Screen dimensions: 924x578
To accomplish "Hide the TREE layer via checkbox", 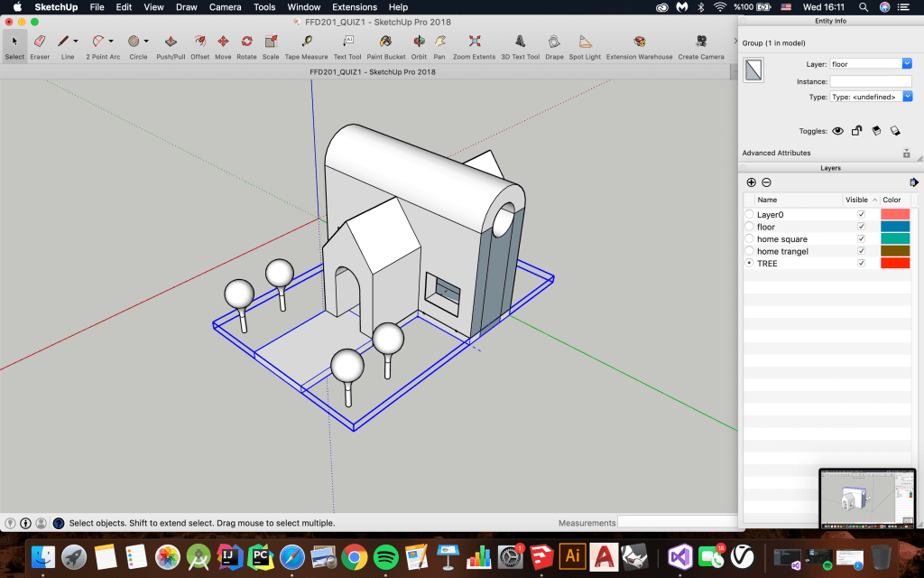I will click(861, 263).
